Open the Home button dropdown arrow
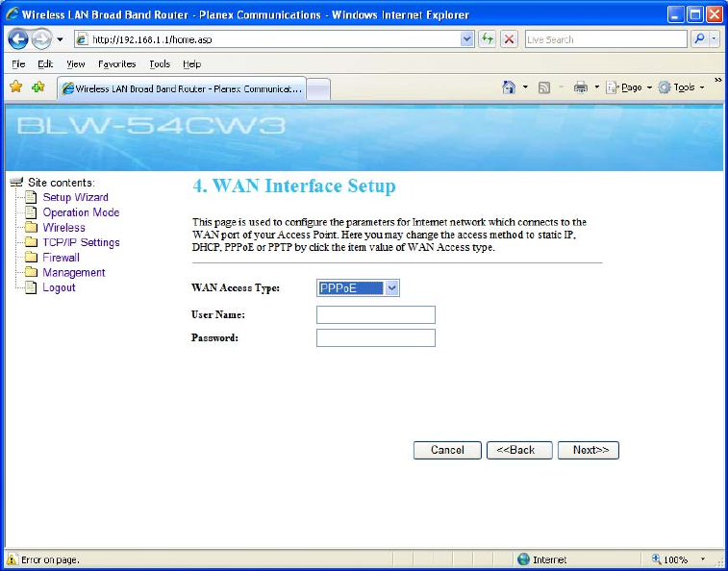The image size is (728, 571). point(526,87)
